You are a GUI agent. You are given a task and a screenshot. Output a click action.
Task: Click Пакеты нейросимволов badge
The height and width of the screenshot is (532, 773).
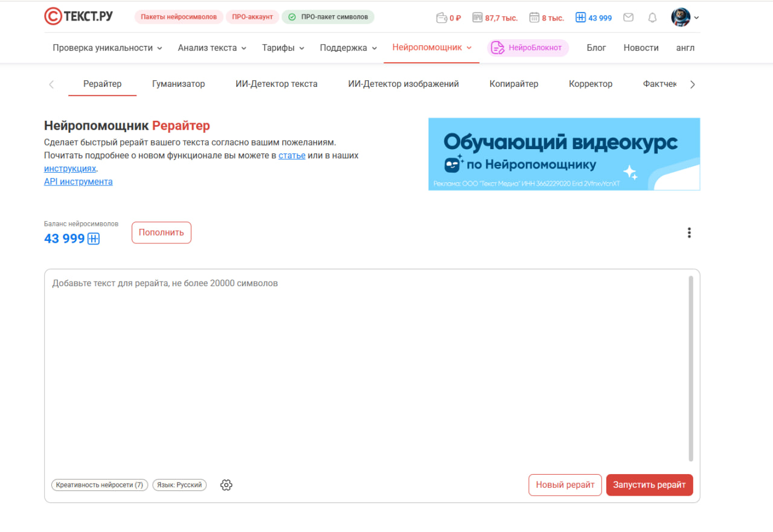(x=179, y=17)
